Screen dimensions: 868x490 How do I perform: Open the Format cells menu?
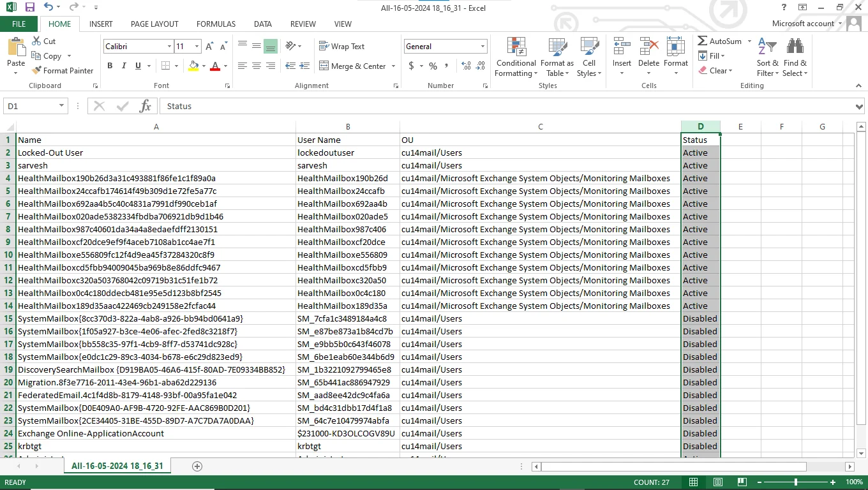click(676, 57)
